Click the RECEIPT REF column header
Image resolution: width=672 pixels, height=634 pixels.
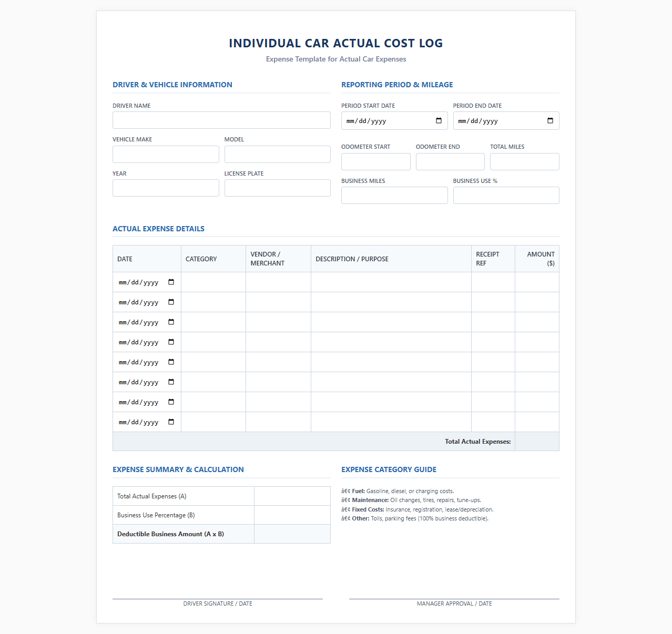(x=493, y=259)
